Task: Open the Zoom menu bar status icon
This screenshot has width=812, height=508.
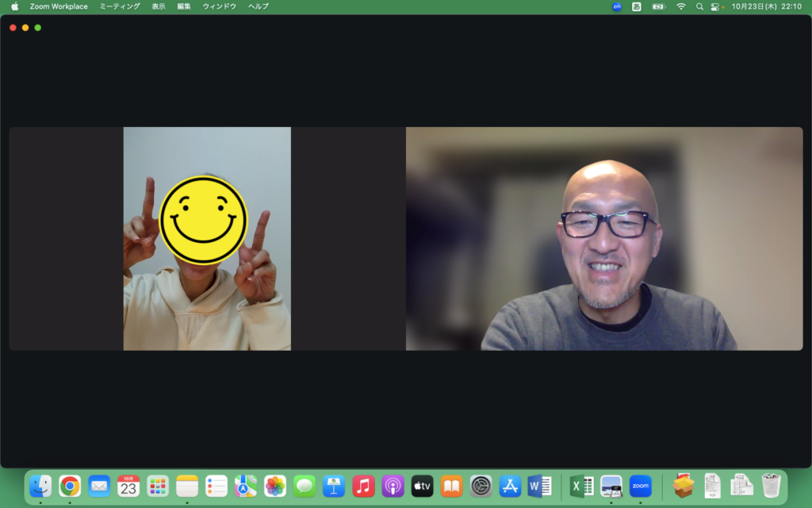Action: click(617, 6)
